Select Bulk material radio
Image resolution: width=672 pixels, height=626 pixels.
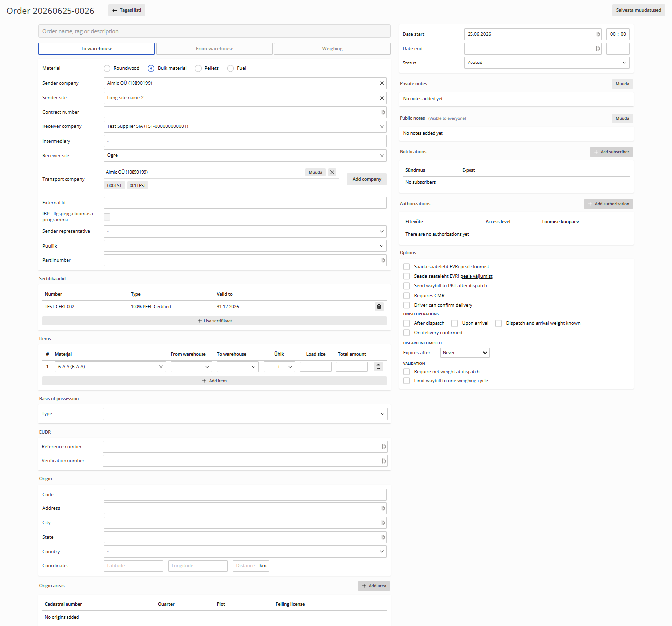tap(151, 68)
